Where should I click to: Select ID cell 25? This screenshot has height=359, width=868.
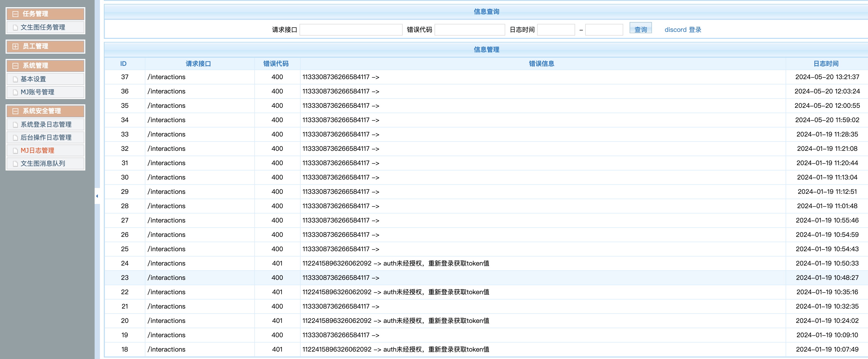[125, 249]
